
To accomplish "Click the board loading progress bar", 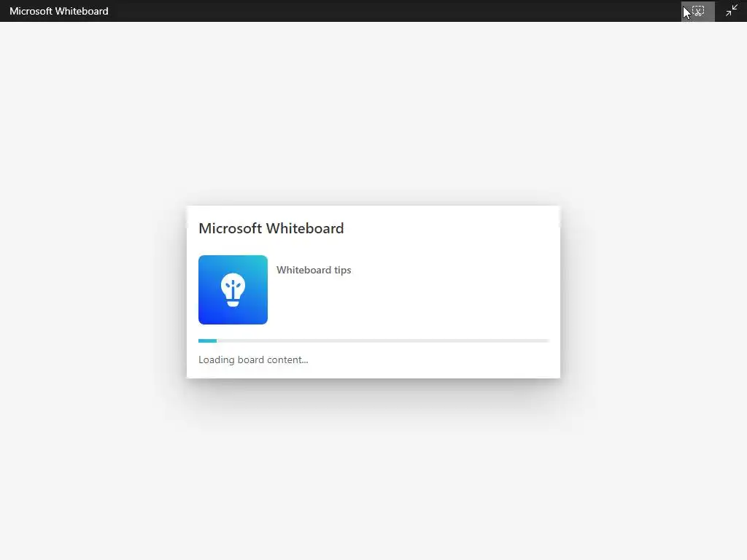I will coord(374,341).
